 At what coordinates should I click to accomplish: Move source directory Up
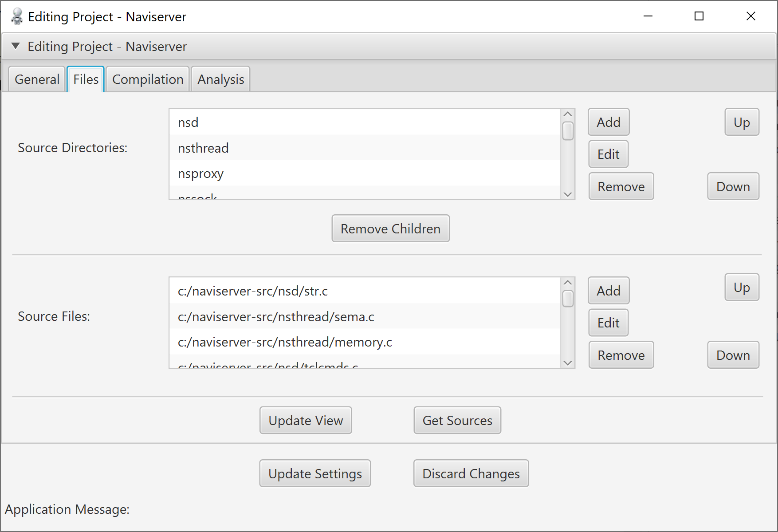(741, 122)
